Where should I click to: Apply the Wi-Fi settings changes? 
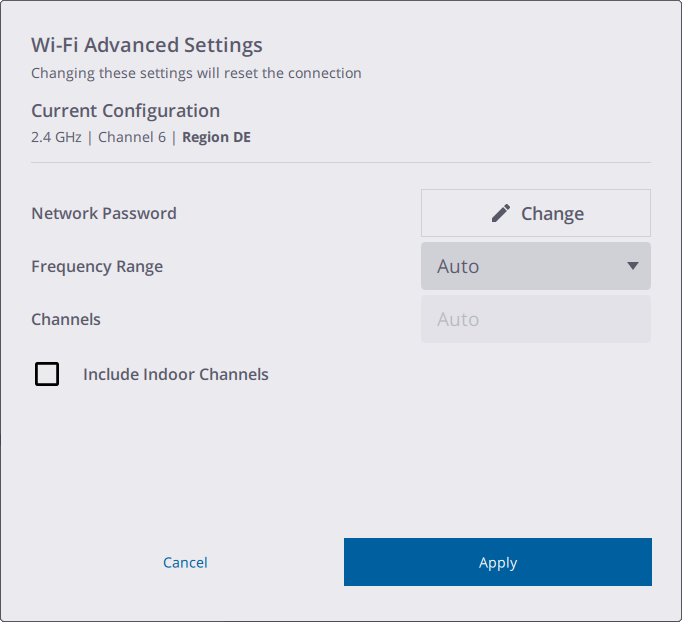click(497, 562)
